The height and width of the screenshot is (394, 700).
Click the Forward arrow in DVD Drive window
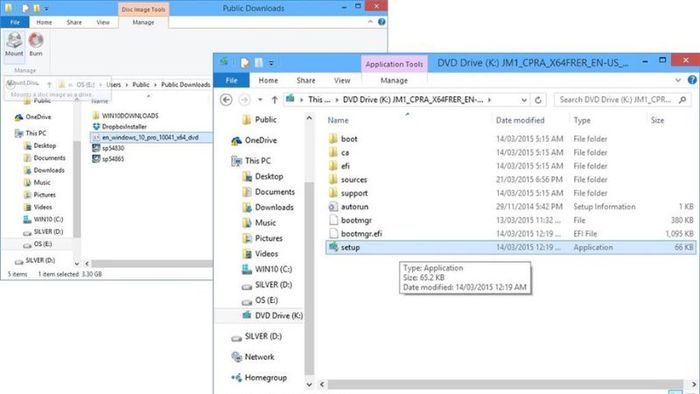[x=244, y=100]
